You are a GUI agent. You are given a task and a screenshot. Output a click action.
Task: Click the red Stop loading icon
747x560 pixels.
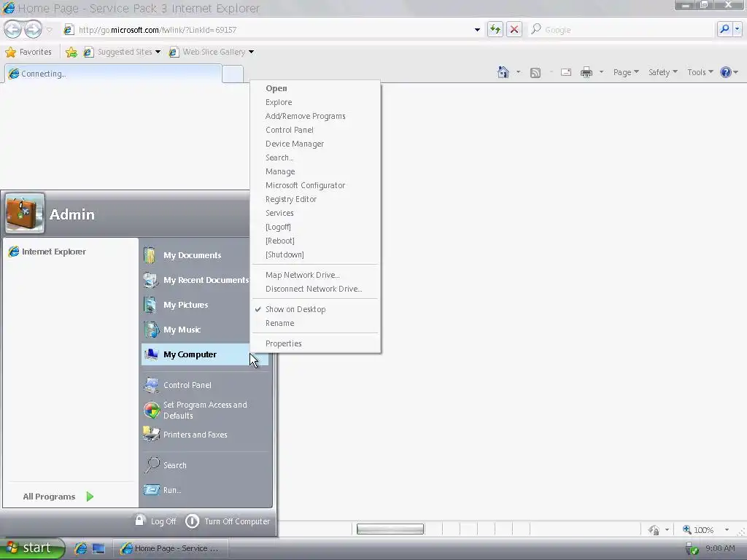(x=514, y=29)
